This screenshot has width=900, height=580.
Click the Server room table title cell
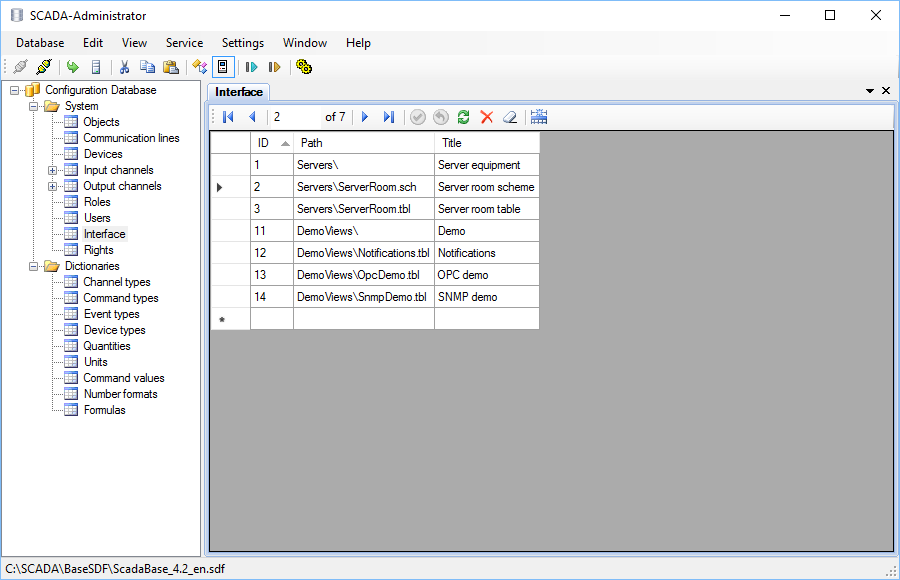[487, 209]
